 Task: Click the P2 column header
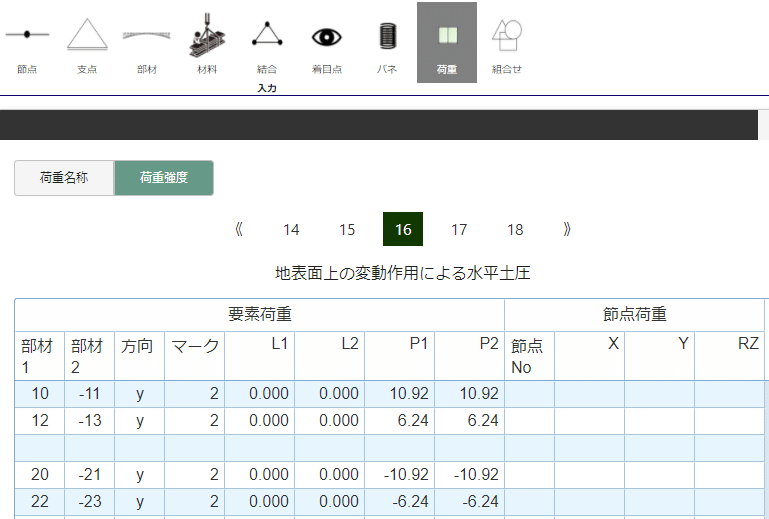tap(470, 356)
